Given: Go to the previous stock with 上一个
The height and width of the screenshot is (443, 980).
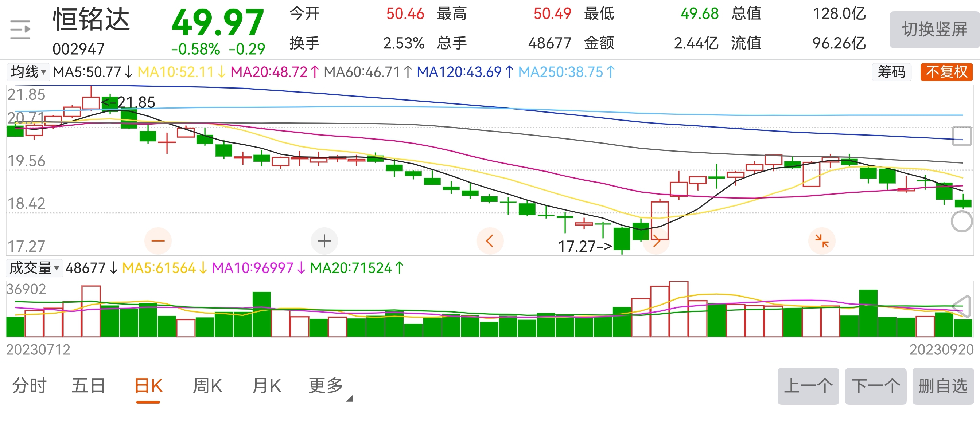Looking at the screenshot, I should coord(808,386).
